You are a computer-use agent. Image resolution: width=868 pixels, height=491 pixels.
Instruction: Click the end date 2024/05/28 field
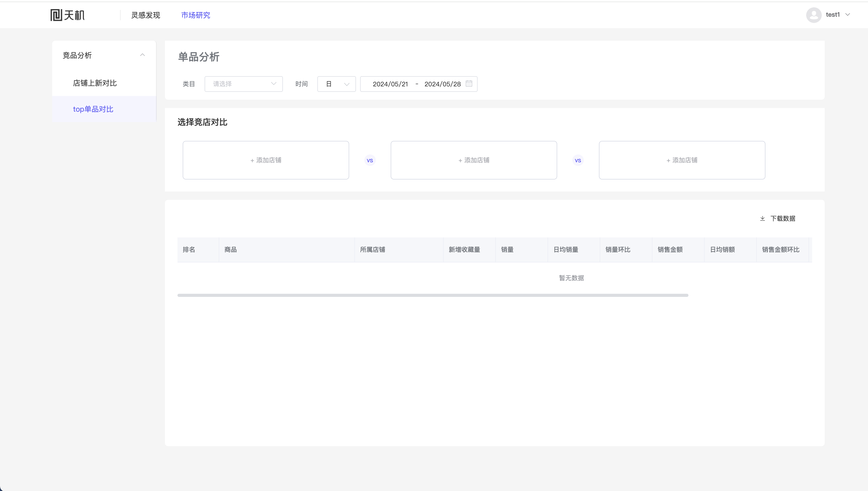(x=442, y=84)
